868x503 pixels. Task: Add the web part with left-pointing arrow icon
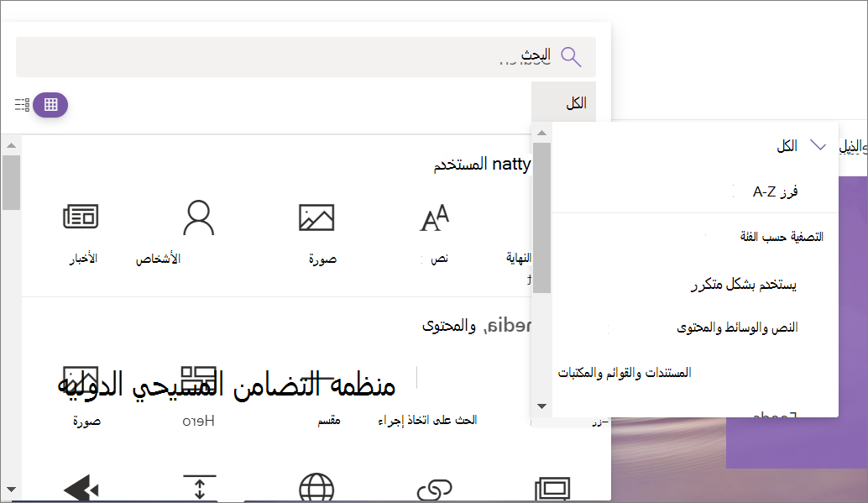81,489
